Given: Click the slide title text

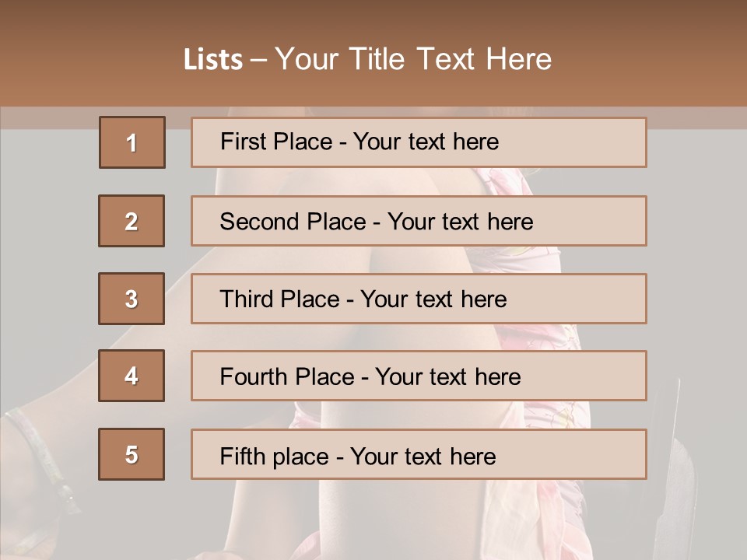Looking at the screenshot, I should 368,59.
